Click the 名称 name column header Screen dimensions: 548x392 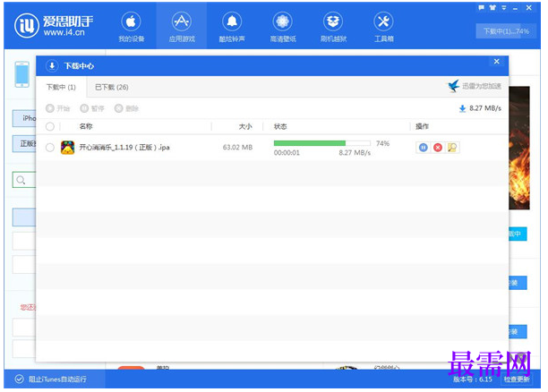[86, 126]
